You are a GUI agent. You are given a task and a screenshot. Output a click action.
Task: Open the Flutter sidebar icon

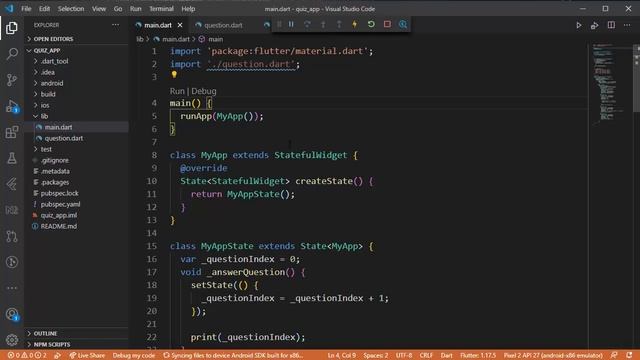coord(12,184)
